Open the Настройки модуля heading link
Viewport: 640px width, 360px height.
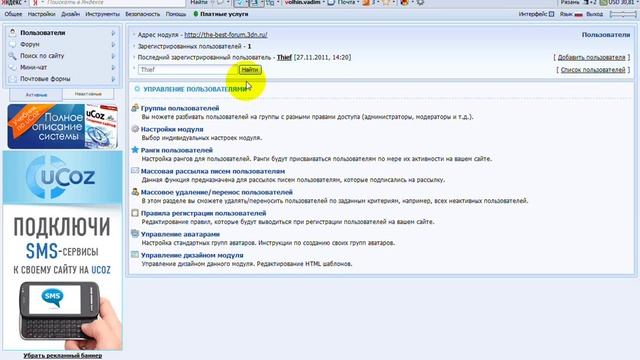pos(172,129)
